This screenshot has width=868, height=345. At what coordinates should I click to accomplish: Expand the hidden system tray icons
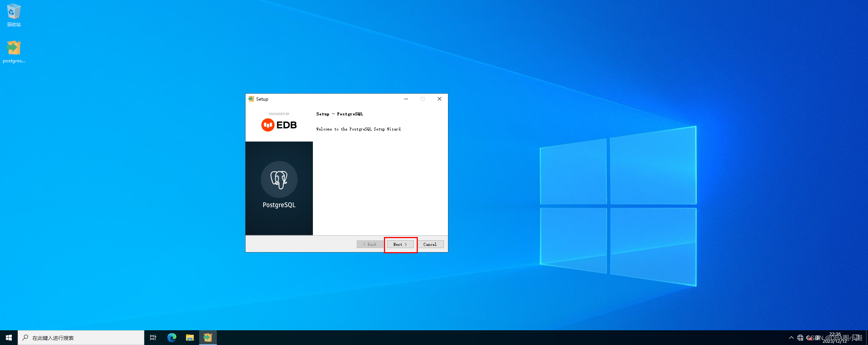791,338
